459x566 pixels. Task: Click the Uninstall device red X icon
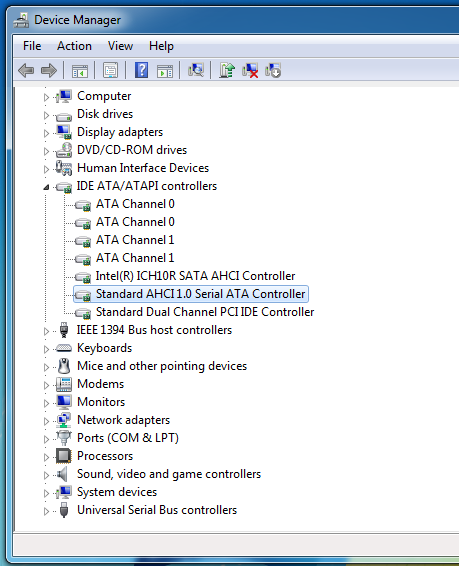pyautogui.click(x=250, y=70)
